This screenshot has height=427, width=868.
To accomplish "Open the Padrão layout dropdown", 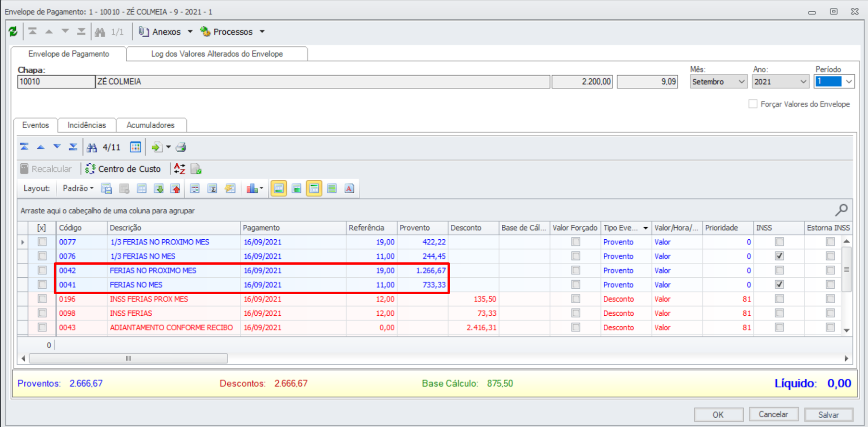I will pos(78,188).
